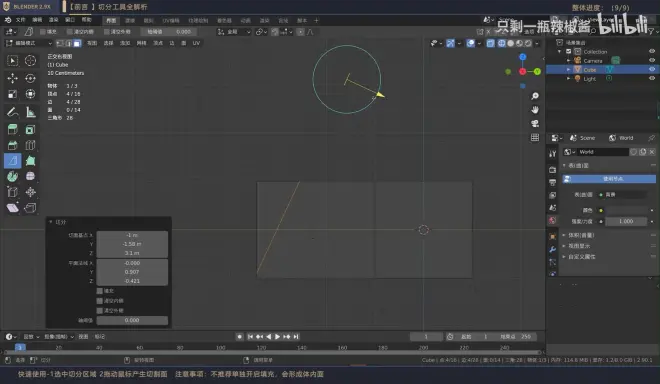Image resolution: width=660 pixels, height=384 pixels.
Task: Choose the Annotate pencil tool
Action: 13,112
